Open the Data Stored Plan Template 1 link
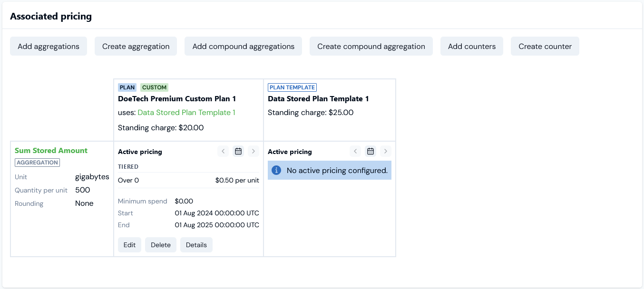The height and width of the screenshot is (289, 644). 186,113
